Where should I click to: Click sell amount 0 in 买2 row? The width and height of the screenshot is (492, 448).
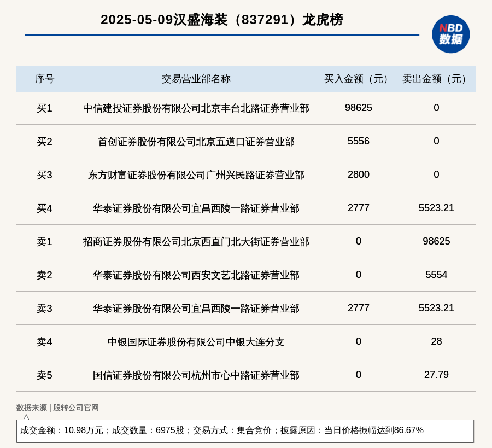click(x=436, y=141)
